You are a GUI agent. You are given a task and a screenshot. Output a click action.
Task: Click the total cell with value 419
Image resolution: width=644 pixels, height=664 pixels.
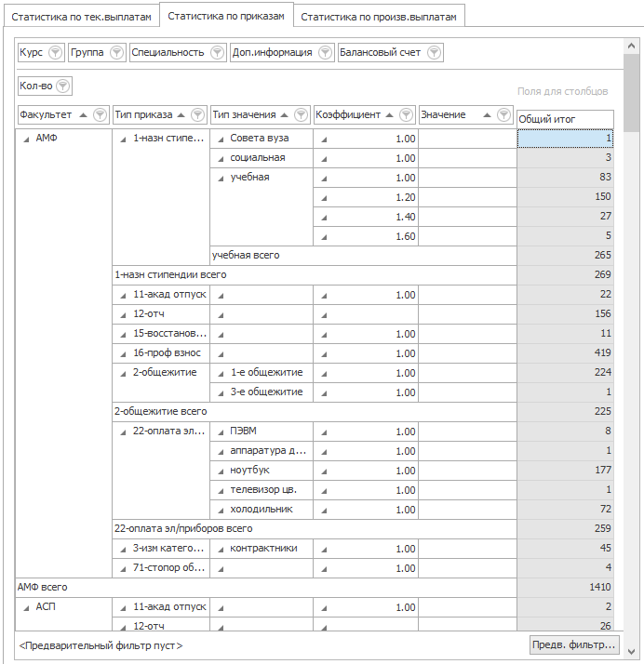[565, 352]
